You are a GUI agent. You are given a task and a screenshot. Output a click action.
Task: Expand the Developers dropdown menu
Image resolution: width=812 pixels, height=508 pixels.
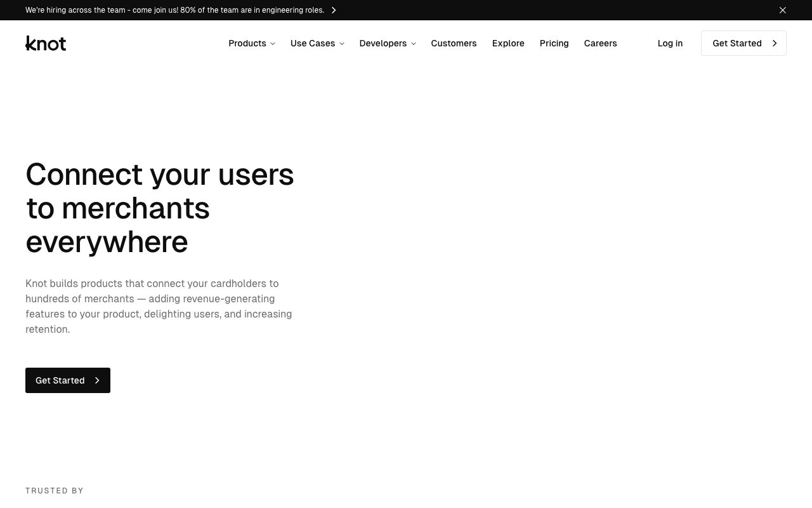pos(388,43)
